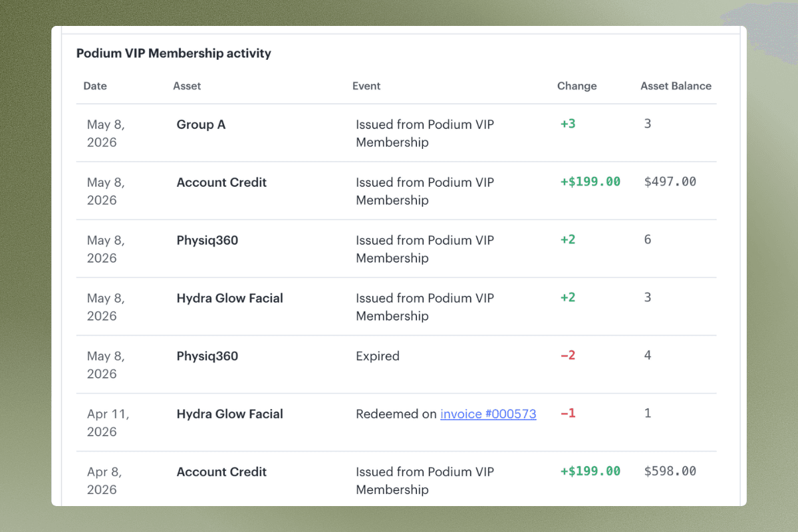Select the Group A asset row
The height and width of the screenshot is (532, 798).
pos(396,133)
